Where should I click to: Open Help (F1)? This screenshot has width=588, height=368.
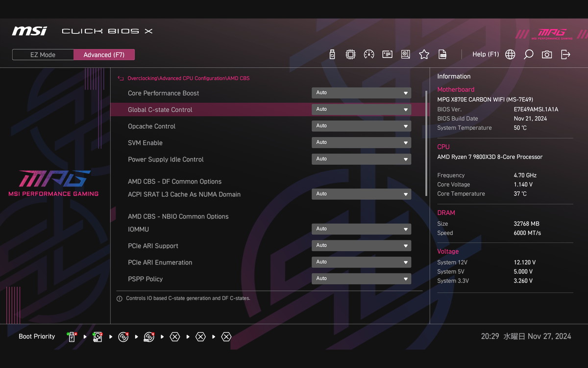486,54
